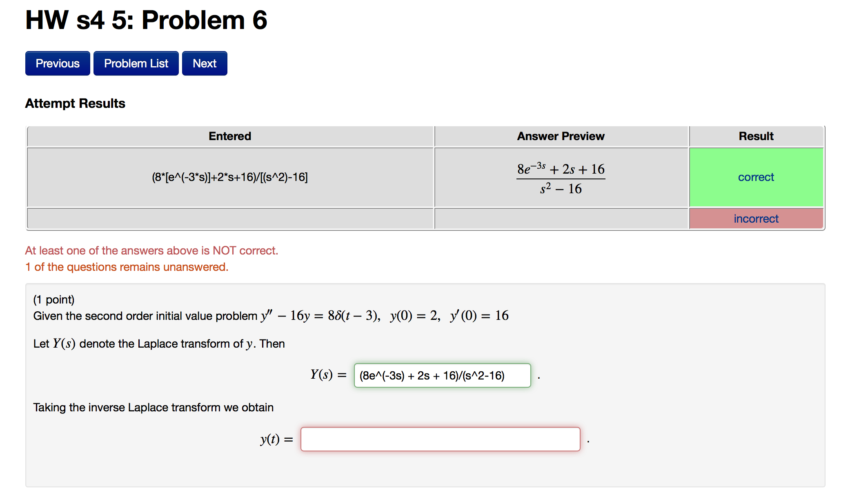The image size is (868, 500).
Task: Click the Result column header
Action: tap(756, 136)
